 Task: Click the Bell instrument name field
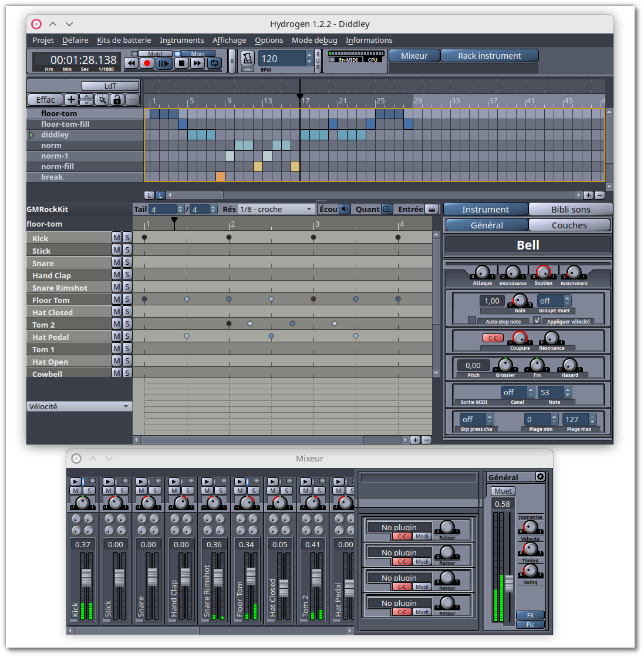point(528,245)
